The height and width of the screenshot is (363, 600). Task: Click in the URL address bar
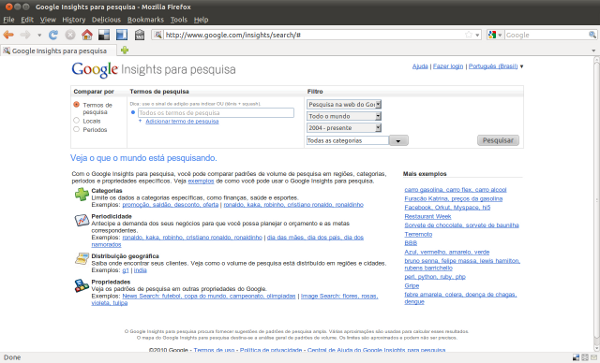click(x=314, y=35)
